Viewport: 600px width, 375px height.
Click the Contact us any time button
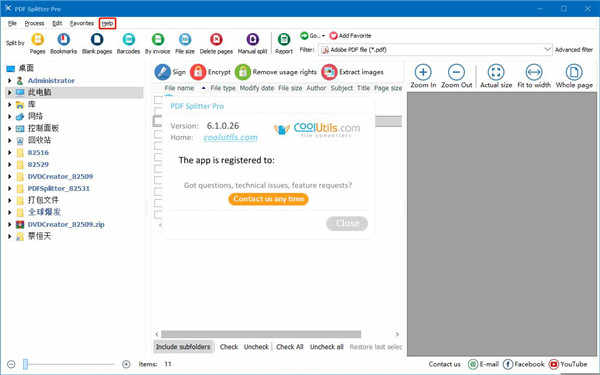tap(268, 199)
